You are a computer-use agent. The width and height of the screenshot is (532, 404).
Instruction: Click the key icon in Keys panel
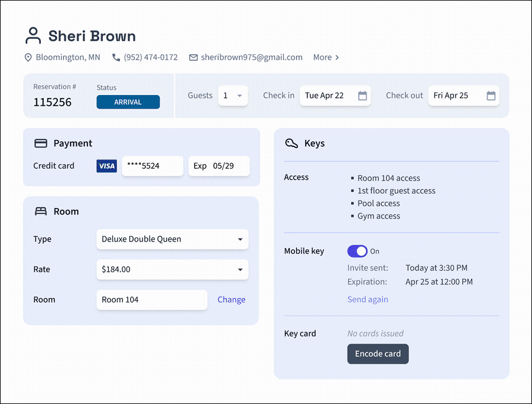pos(291,144)
